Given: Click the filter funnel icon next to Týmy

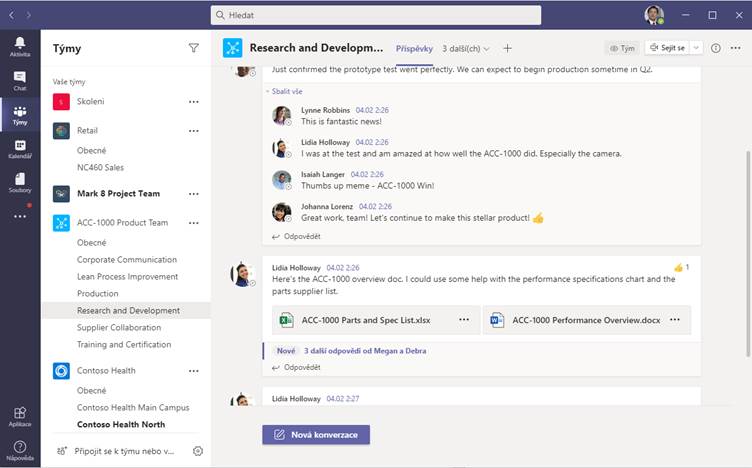Looking at the screenshot, I should (194, 48).
